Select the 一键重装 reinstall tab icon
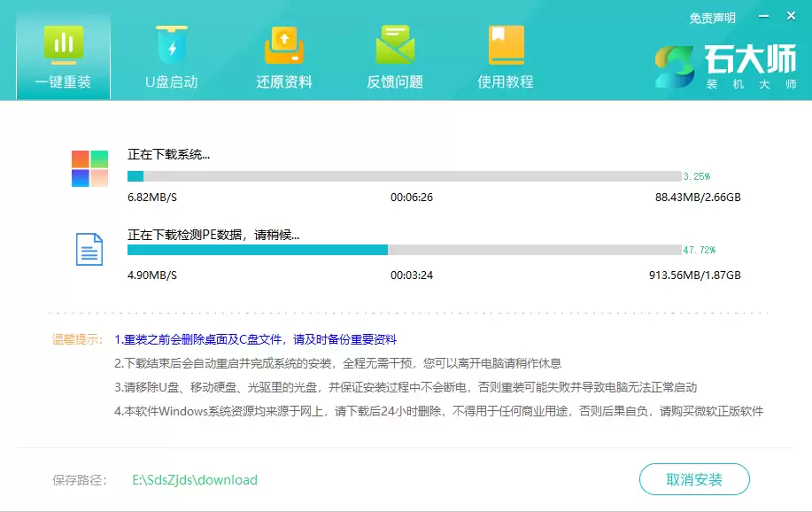Screen dimensions: 812x512 (62, 44)
